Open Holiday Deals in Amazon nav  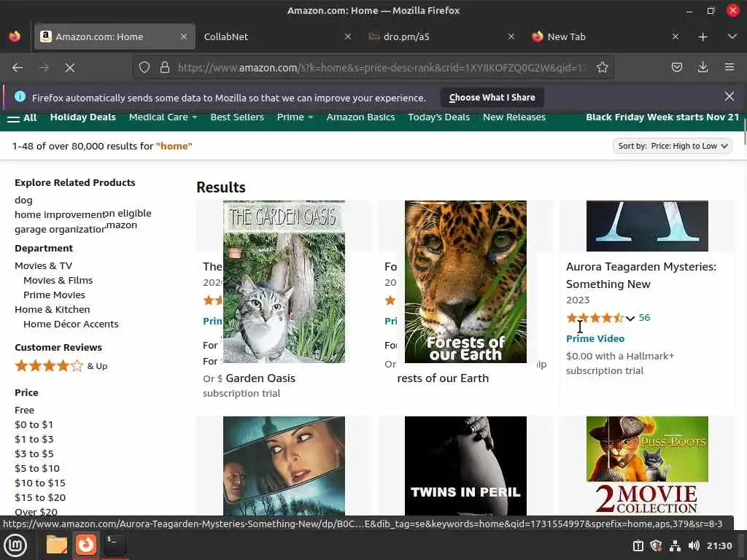83,117
